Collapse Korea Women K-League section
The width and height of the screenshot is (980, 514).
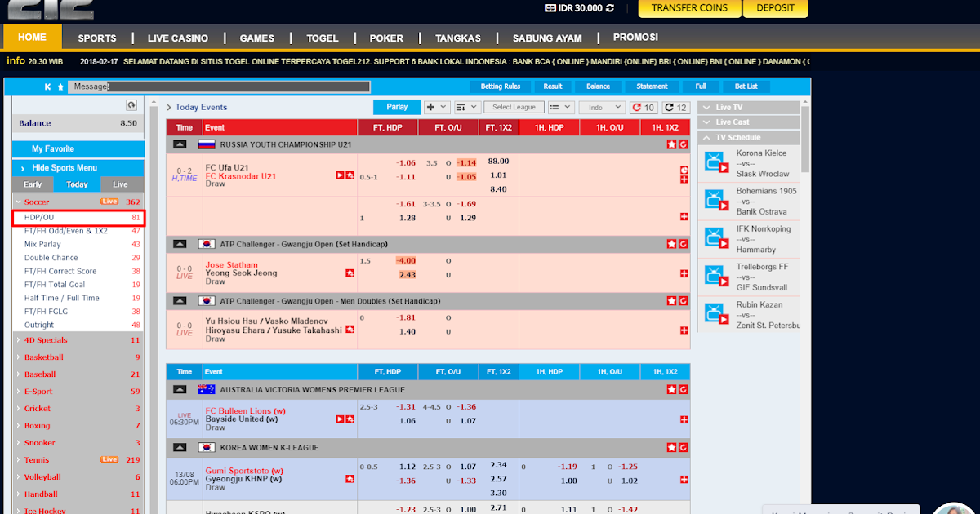tap(180, 448)
